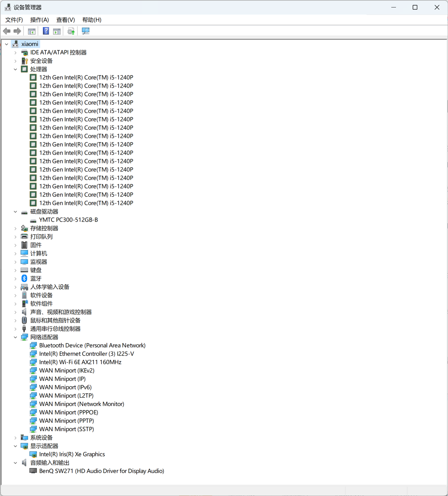Open the 文件(F) menu

click(14, 20)
